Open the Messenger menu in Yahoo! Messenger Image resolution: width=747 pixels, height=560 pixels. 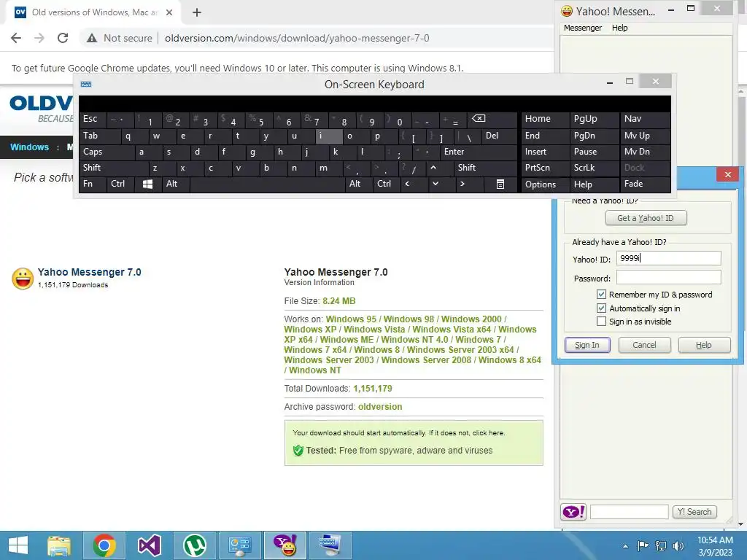point(583,28)
